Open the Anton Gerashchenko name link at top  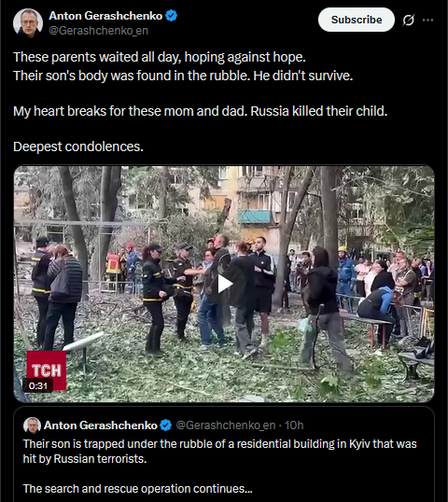[x=105, y=16]
